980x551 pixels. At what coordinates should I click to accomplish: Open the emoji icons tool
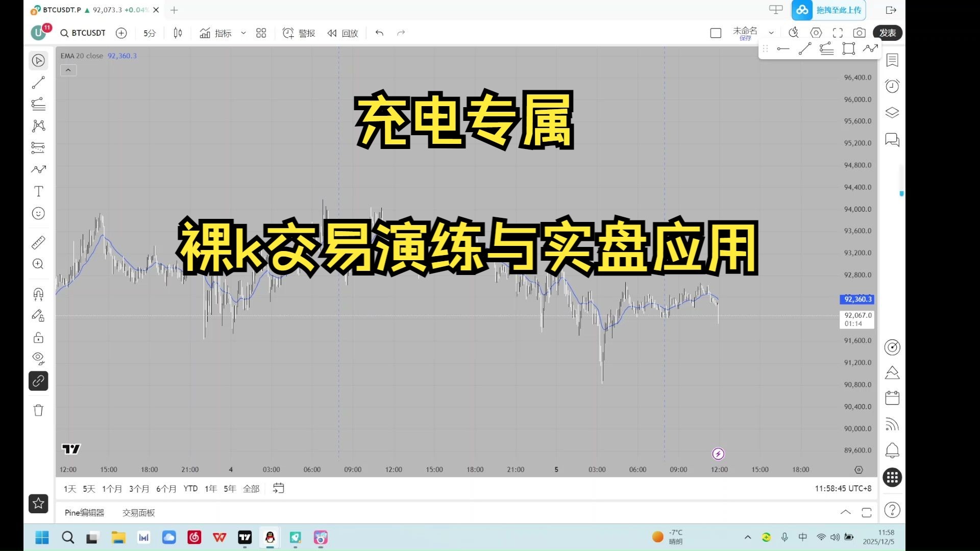click(38, 213)
